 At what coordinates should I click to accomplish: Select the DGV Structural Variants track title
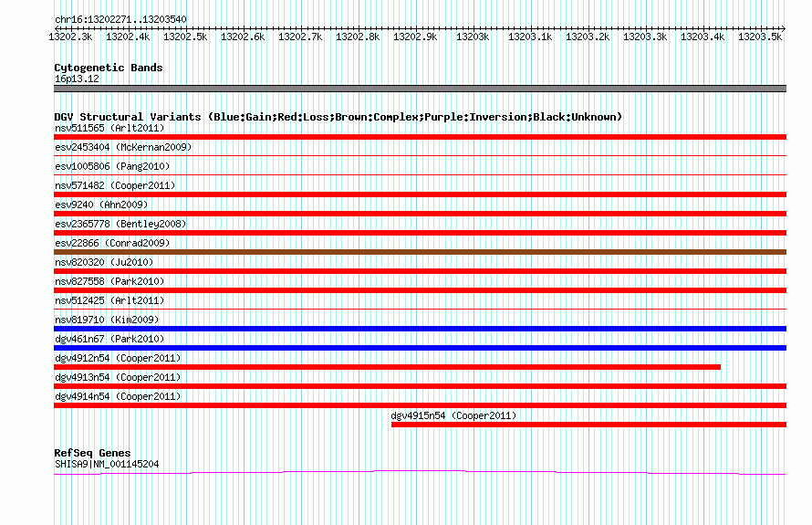338,117
